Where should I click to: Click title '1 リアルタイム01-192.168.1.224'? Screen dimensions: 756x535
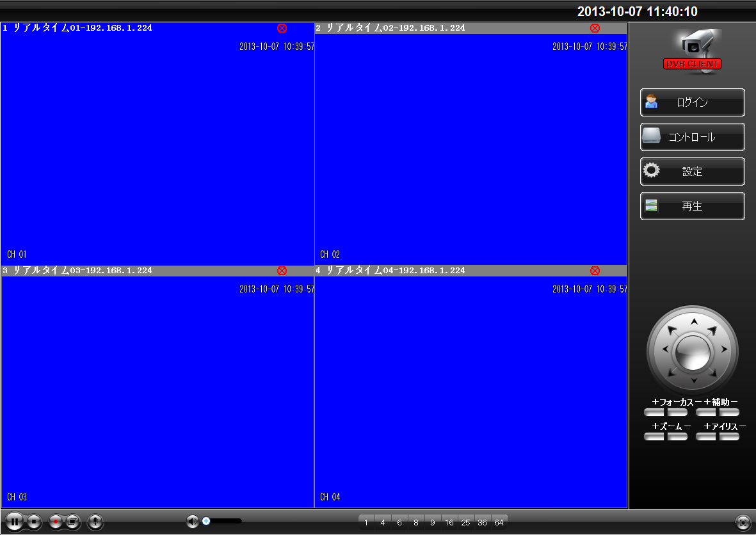pyautogui.click(x=77, y=28)
